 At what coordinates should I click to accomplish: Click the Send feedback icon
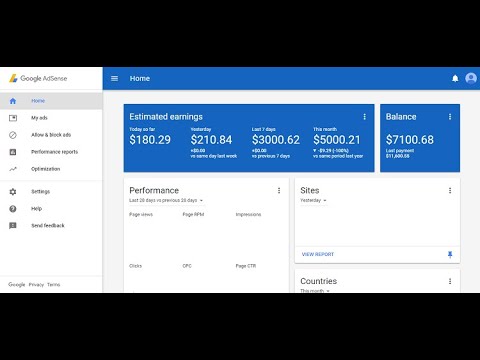(13, 226)
